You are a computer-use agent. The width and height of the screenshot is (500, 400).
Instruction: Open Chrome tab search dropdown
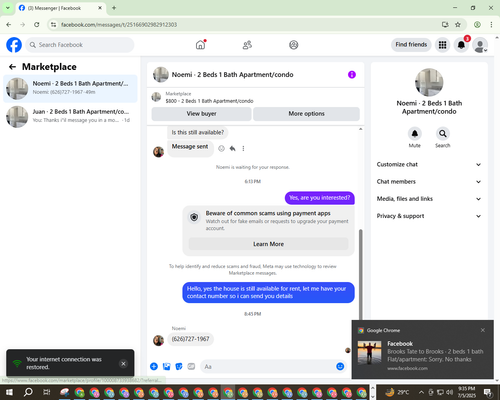point(8,8)
